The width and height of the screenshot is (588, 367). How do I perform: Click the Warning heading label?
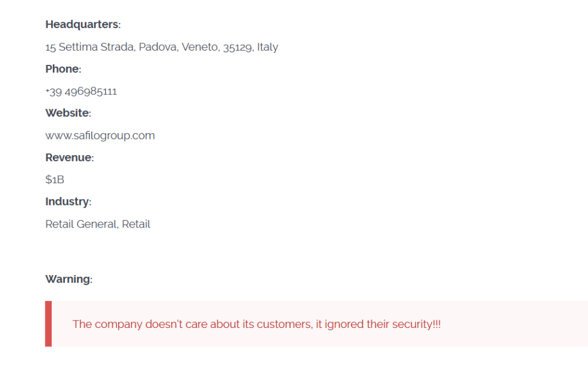(x=68, y=279)
